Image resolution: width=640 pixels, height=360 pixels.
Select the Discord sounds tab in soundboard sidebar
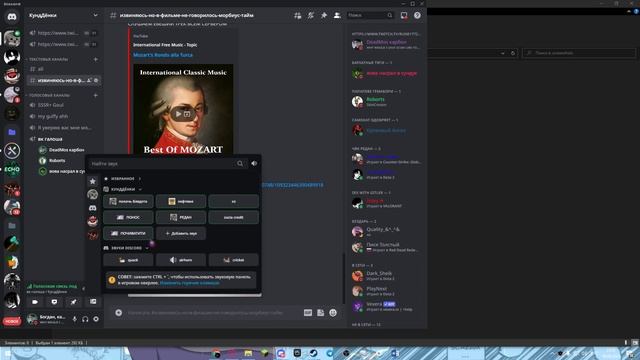[x=93, y=208]
